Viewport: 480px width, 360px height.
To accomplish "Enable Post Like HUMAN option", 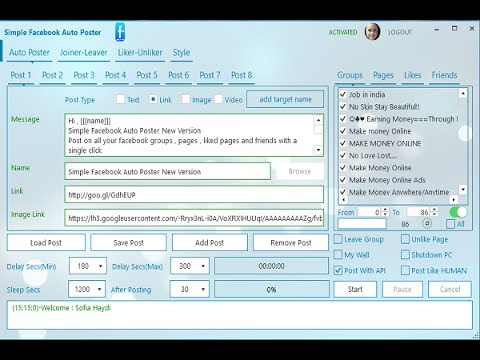I will pos(405,270).
